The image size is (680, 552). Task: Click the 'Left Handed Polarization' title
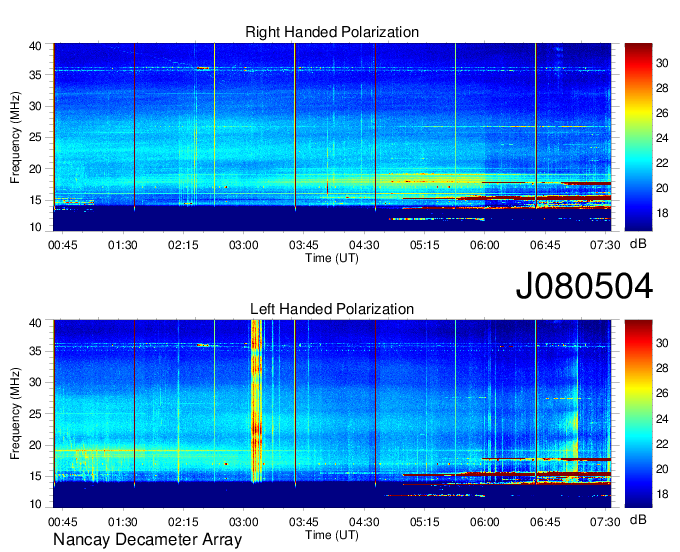[332, 309]
